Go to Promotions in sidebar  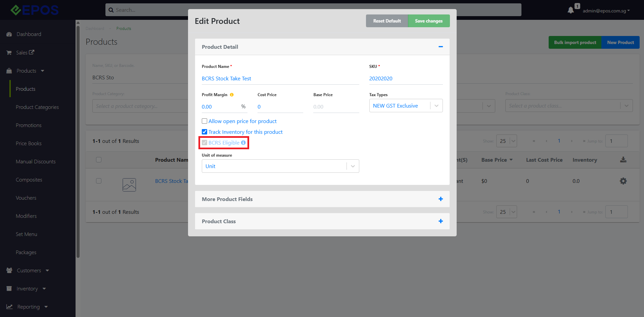coord(29,125)
